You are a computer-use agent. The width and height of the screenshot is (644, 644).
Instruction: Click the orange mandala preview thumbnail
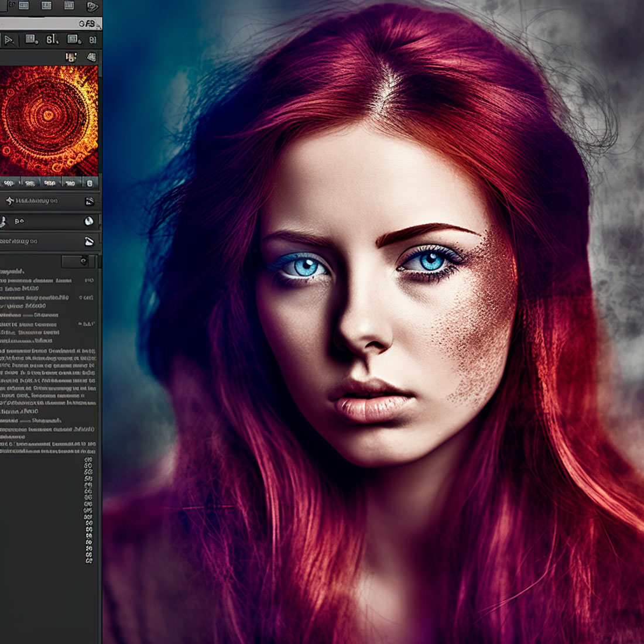click(x=49, y=119)
